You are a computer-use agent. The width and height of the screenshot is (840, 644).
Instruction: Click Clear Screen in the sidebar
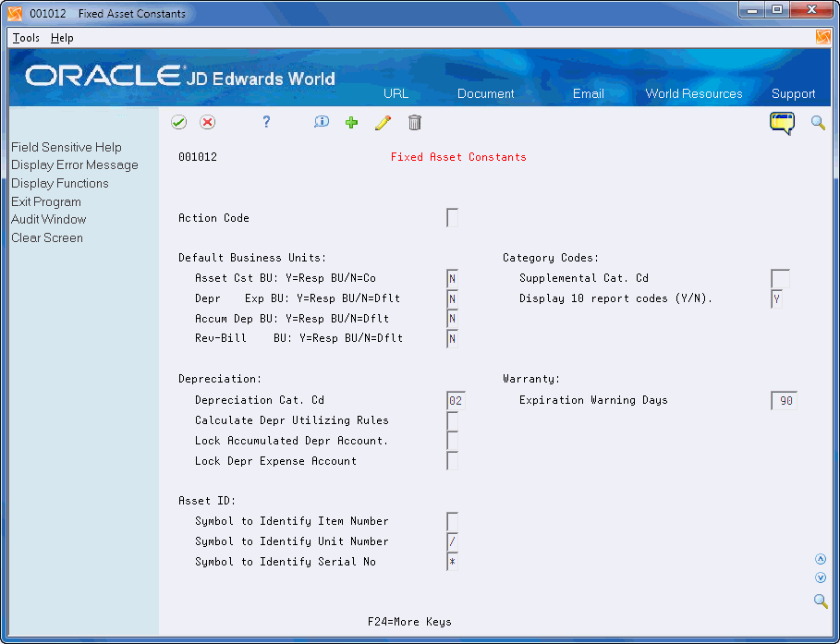47,237
